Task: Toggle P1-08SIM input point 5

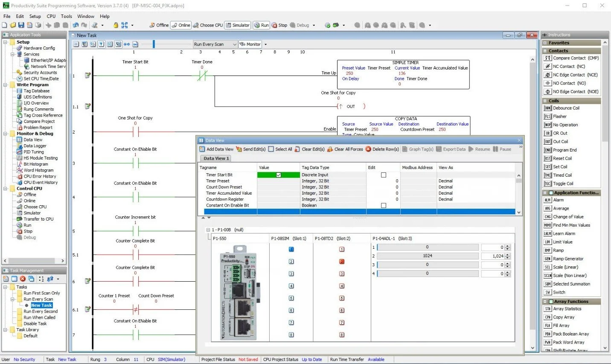Action: tap(291, 298)
